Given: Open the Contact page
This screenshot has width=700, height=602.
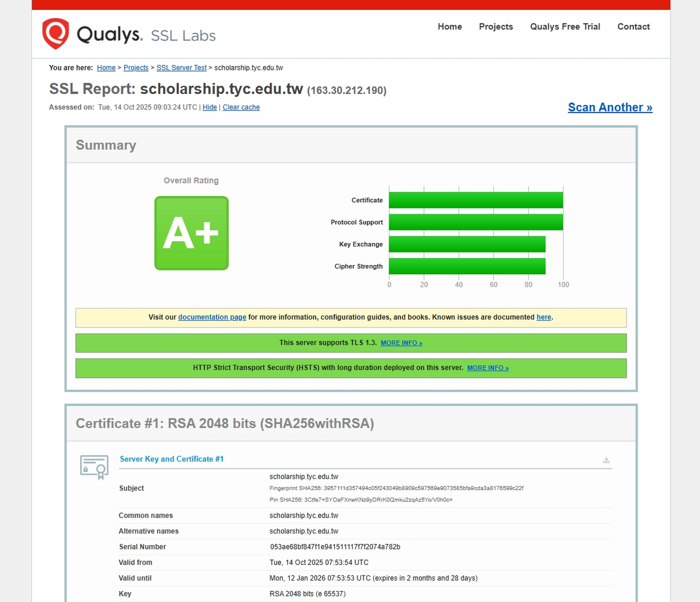Looking at the screenshot, I should (633, 26).
